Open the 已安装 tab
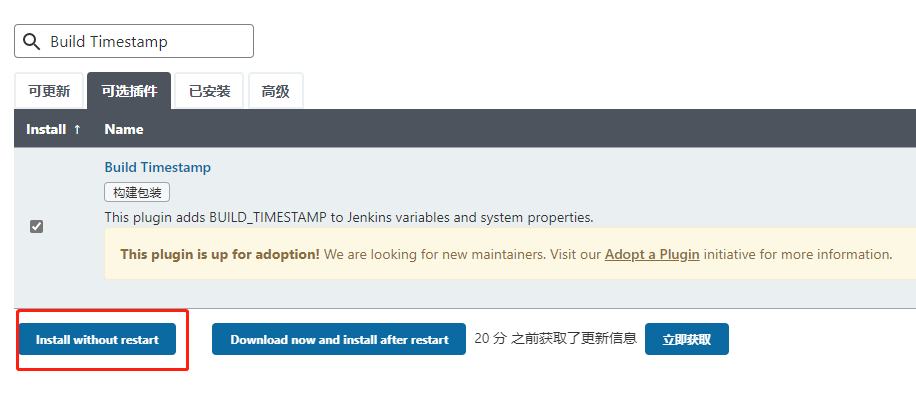 click(210, 91)
